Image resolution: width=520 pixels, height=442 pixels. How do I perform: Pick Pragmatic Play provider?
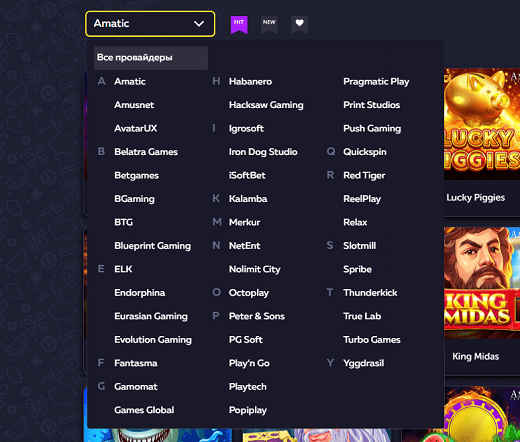pyautogui.click(x=376, y=82)
